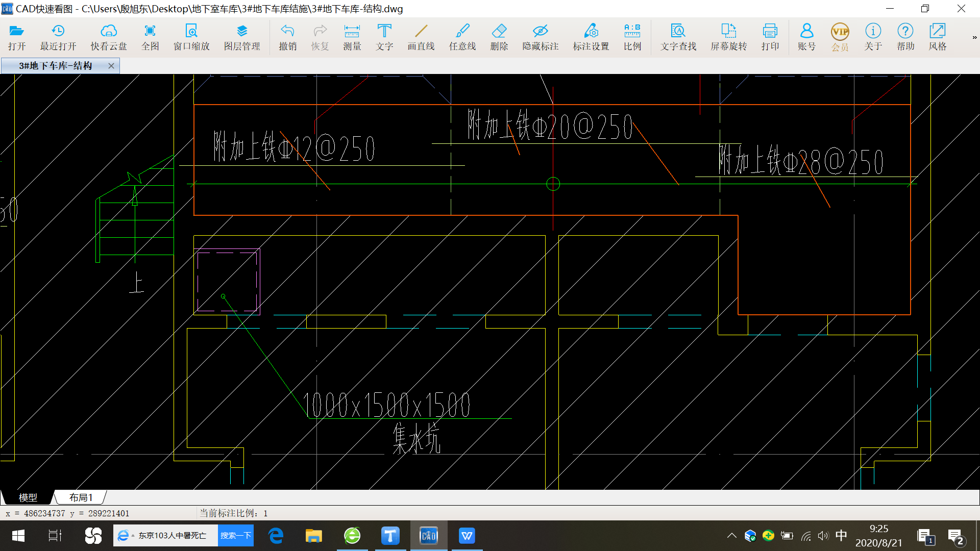Open File Explorer from the taskbar

pyautogui.click(x=313, y=536)
